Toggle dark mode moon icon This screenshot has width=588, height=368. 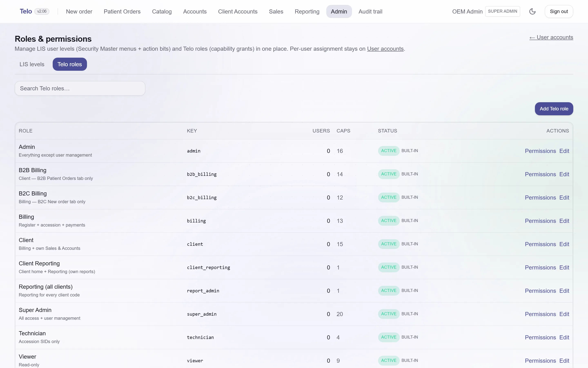point(532,11)
